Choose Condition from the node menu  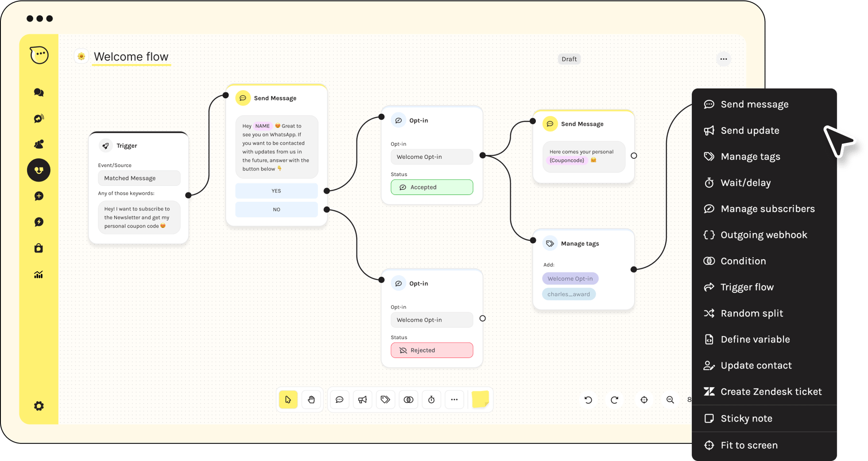tap(764, 261)
